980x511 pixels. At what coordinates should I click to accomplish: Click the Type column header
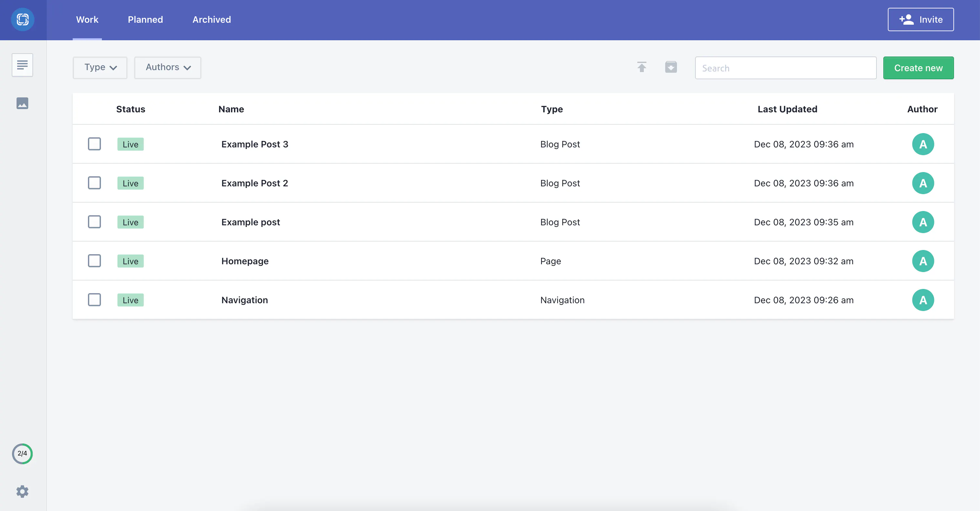(552, 109)
